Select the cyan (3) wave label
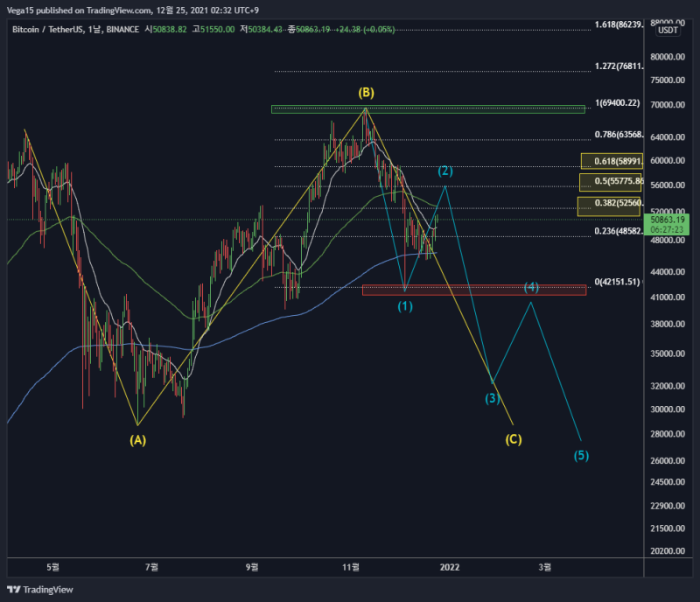 pyautogui.click(x=493, y=398)
